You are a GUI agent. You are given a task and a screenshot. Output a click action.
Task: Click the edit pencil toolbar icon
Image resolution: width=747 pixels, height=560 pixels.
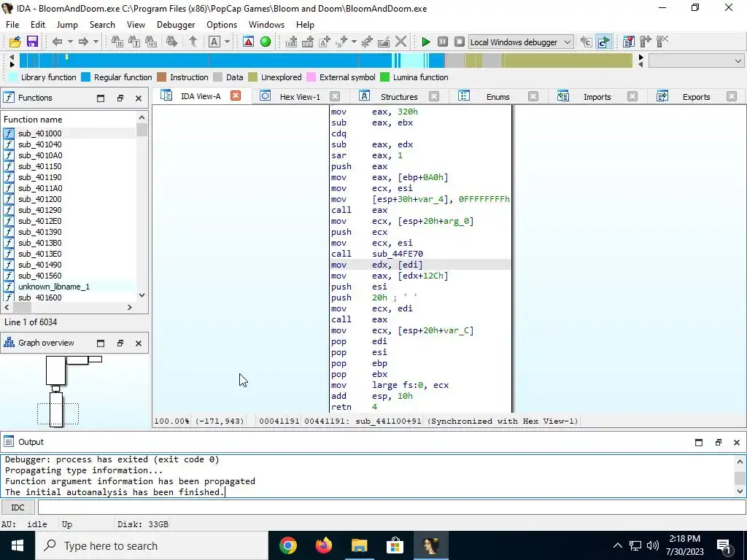pyautogui.click(x=384, y=42)
